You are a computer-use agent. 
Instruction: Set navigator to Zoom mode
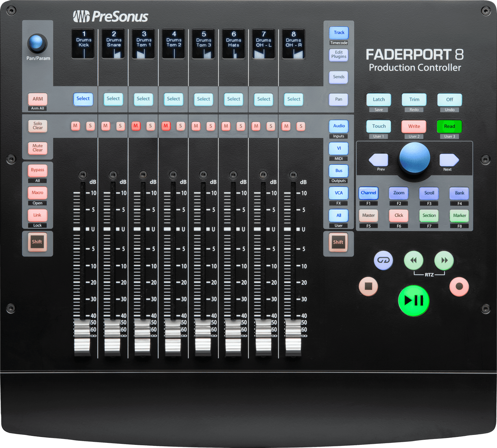pyautogui.click(x=399, y=193)
